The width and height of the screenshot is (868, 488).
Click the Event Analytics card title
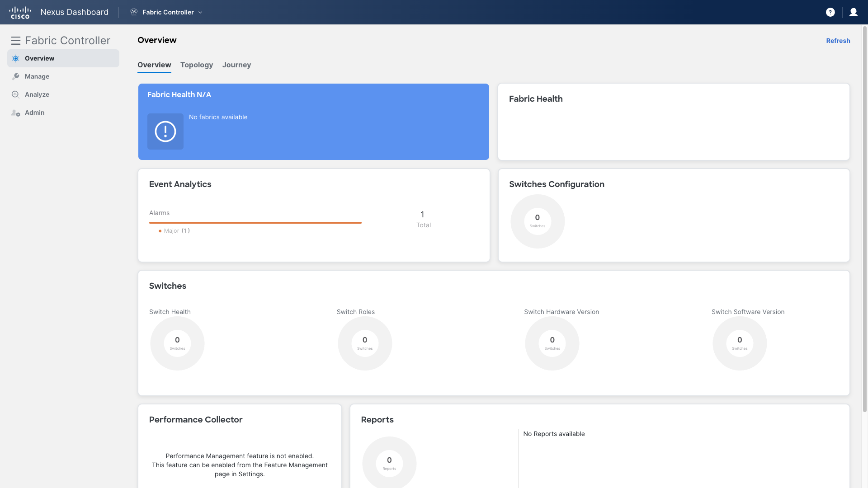180,184
